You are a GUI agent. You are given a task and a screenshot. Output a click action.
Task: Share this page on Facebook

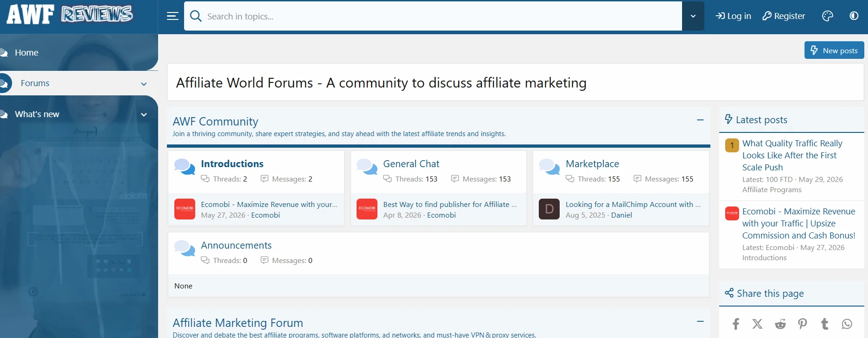[x=736, y=324]
